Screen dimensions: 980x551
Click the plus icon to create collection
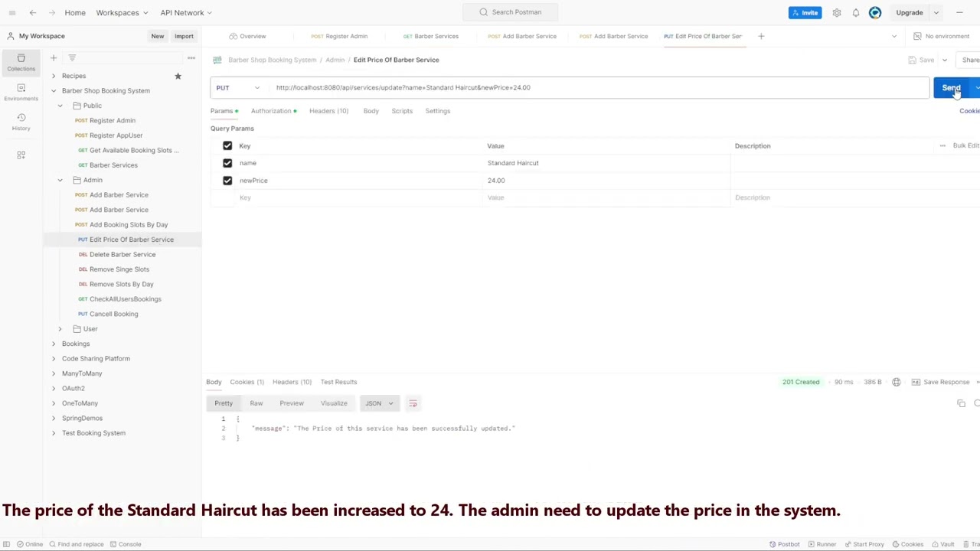[x=54, y=58]
